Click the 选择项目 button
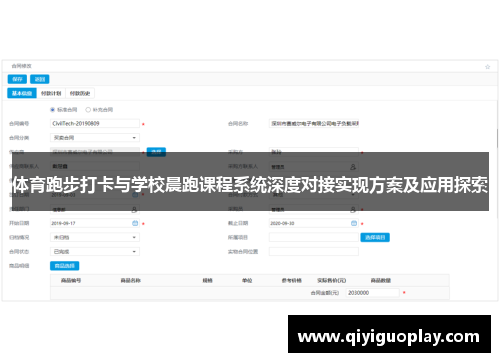This screenshot has height=362, width=500. 375,237
